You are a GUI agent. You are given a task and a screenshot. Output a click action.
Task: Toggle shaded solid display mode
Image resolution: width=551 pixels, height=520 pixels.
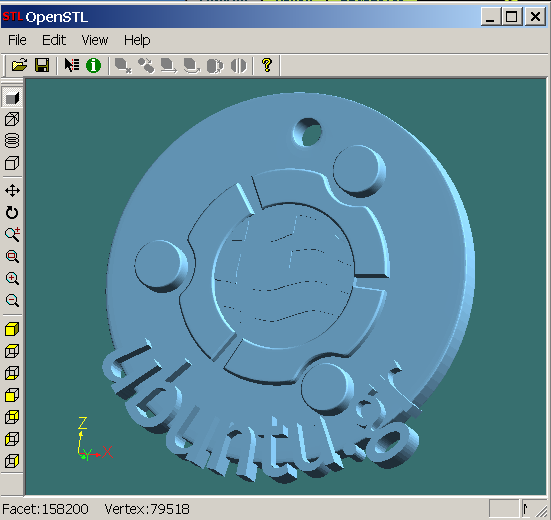pyautogui.click(x=12, y=98)
